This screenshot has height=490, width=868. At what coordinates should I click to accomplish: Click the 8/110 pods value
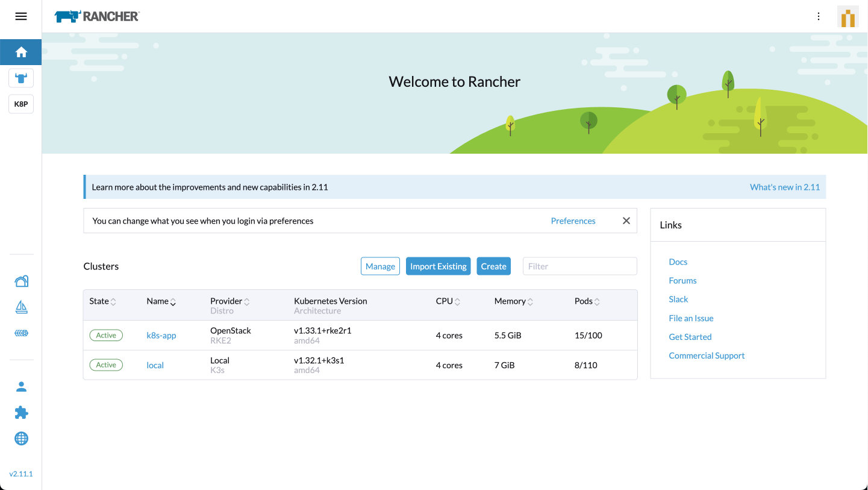coord(586,365)
